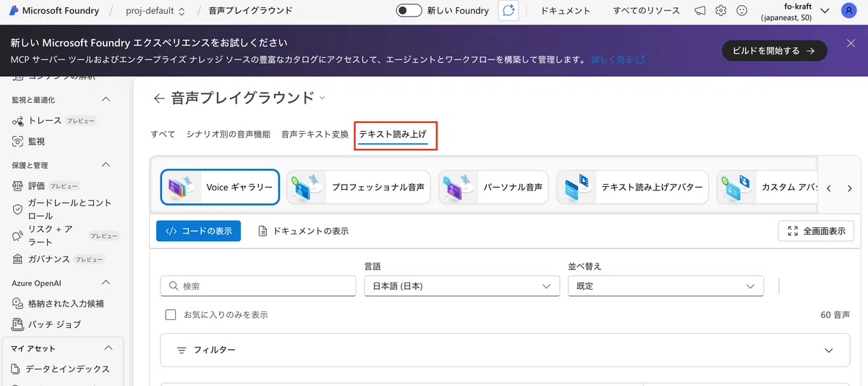Collapse the マイ アセット section
The image size is (868, 386).
[x=109, y=348]
